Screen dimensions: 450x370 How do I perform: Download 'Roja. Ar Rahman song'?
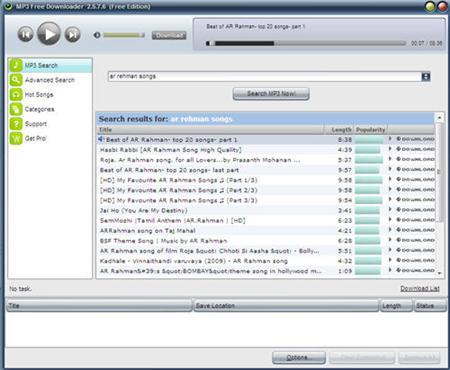click(415, 159)
